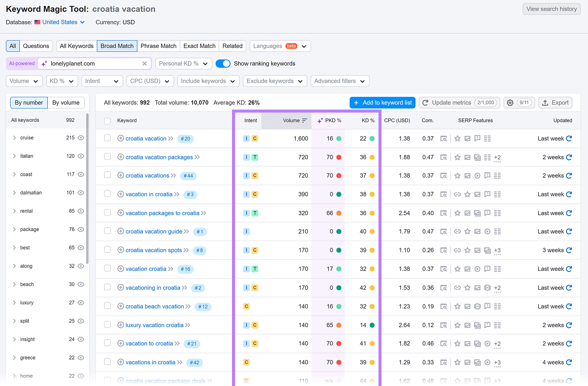The height and width of the screenshot is (386, 588).
Task: Click the video SERP feature icon near croatia vacations
Action: point(477,176)
